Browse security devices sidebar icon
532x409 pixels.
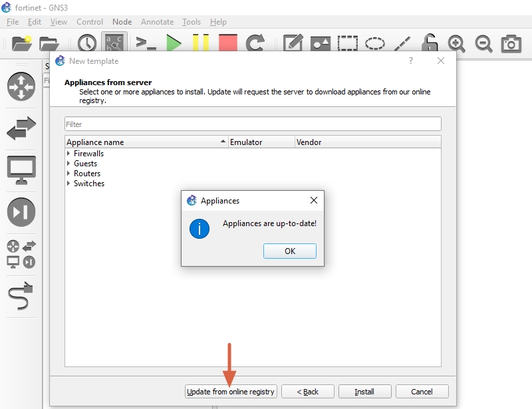tap(21, 212)
